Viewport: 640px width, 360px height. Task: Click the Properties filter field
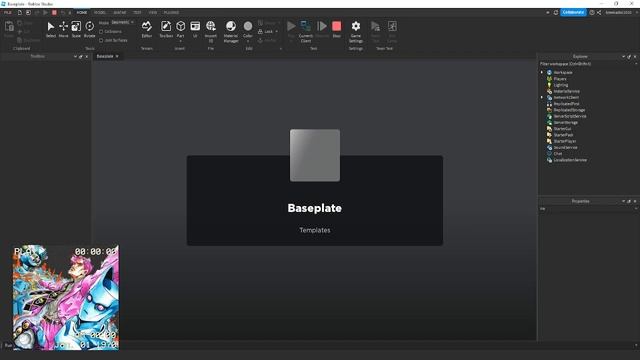click(589, 209)
